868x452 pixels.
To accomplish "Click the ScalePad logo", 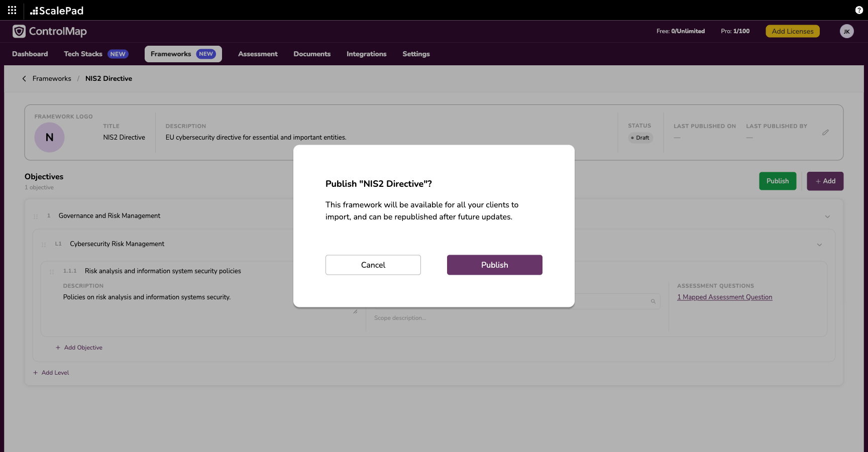I will (57, 11).
